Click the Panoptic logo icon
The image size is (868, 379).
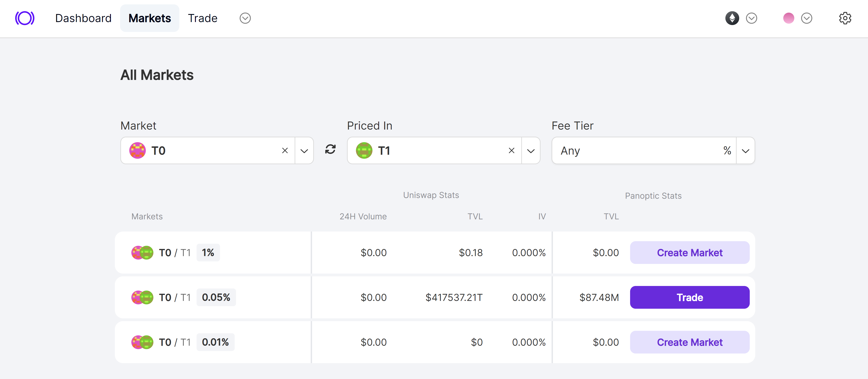pos(25,18)
